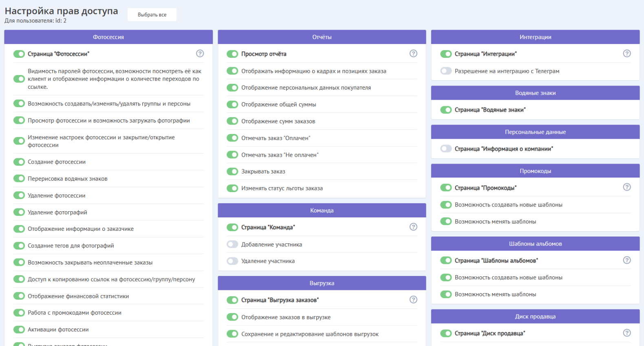
Task: Disable Закрывать заказ toggle
Action: (232, 171)
